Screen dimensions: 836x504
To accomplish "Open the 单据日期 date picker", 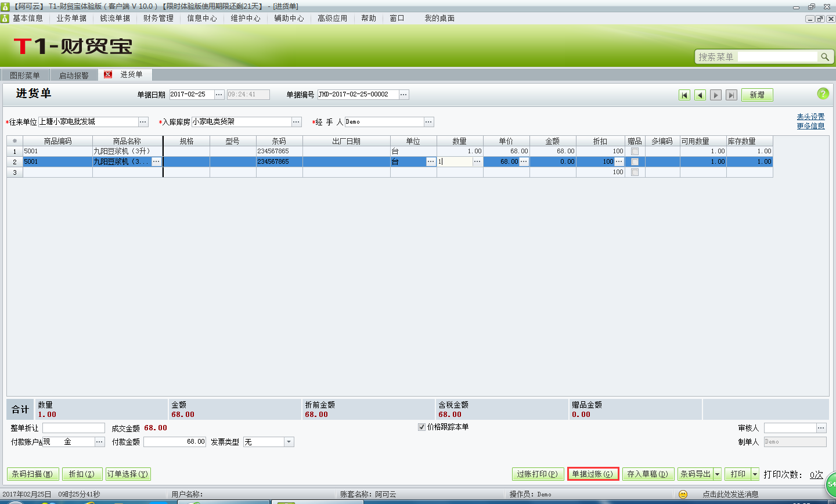I will tap(219, 95).
